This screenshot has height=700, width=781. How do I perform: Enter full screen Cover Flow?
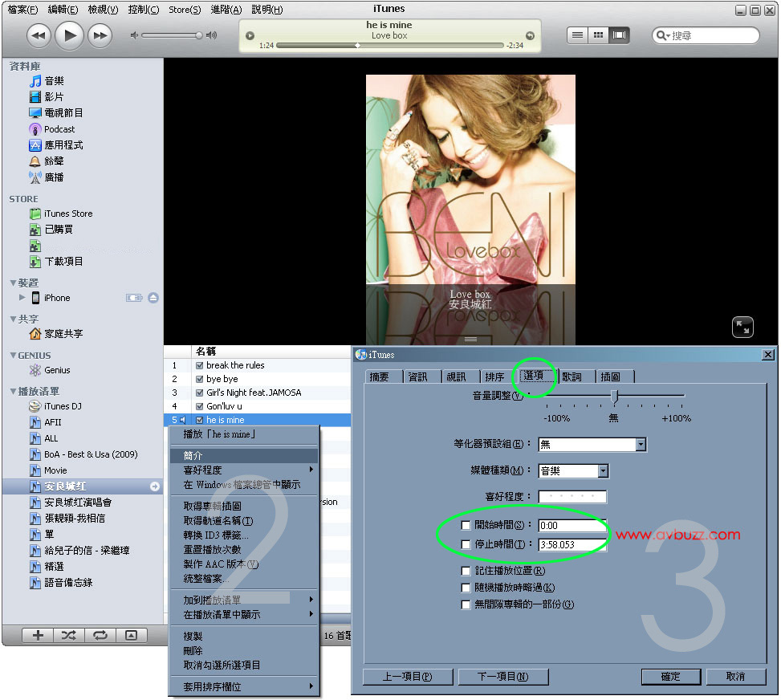click(742, 328)
